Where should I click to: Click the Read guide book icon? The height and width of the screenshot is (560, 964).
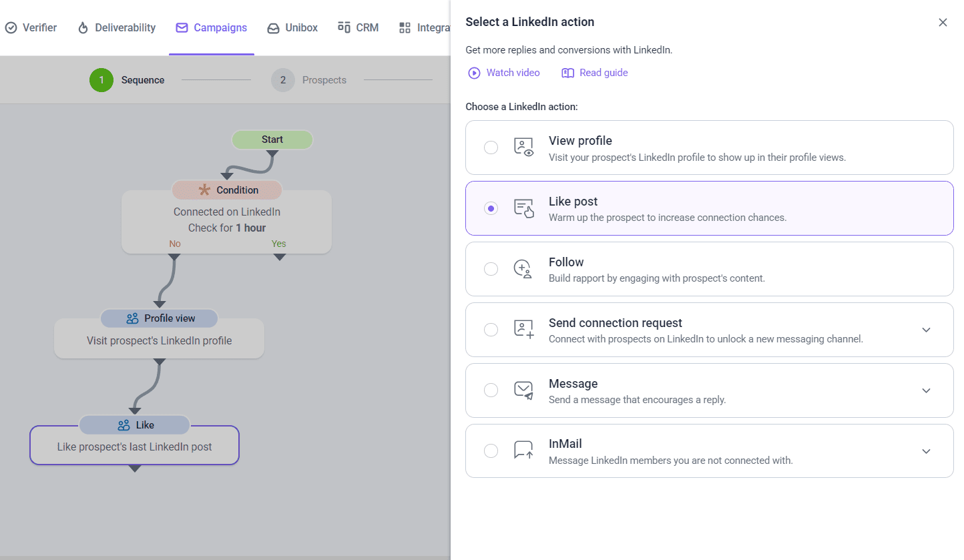(567, 73)
